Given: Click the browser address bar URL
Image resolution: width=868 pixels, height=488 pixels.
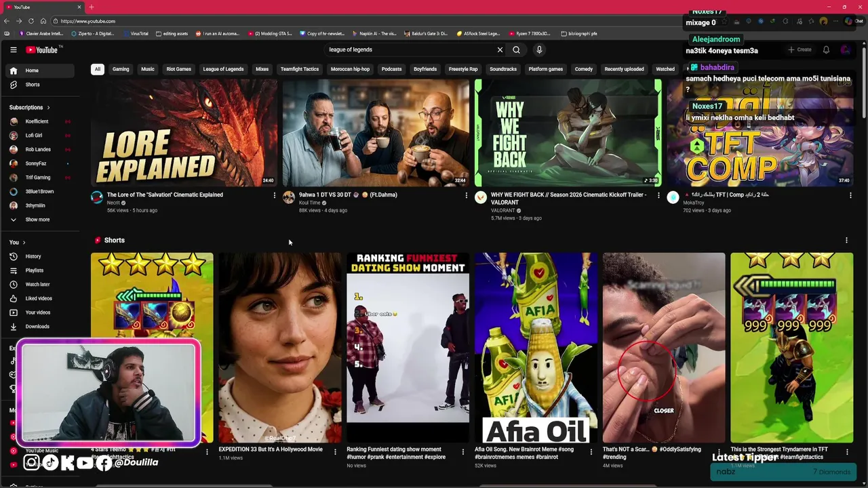Looking at the screenshot, I should tap(88, 21).
